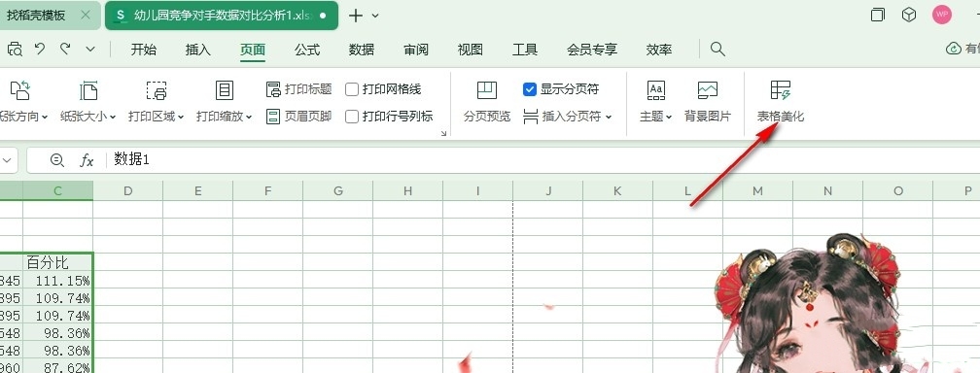
Task: Click the search magnifier icon
Action: (x=717, y=50)
